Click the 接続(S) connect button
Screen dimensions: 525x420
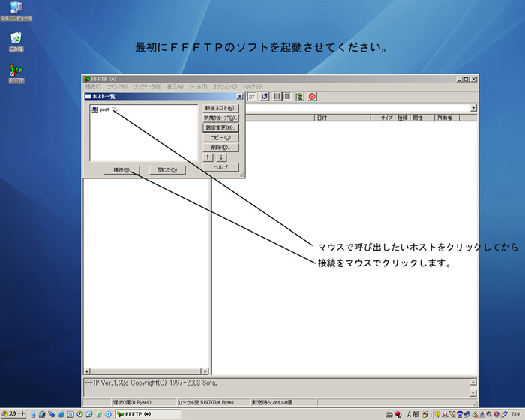pyautogui.click(x=121, y=170)
